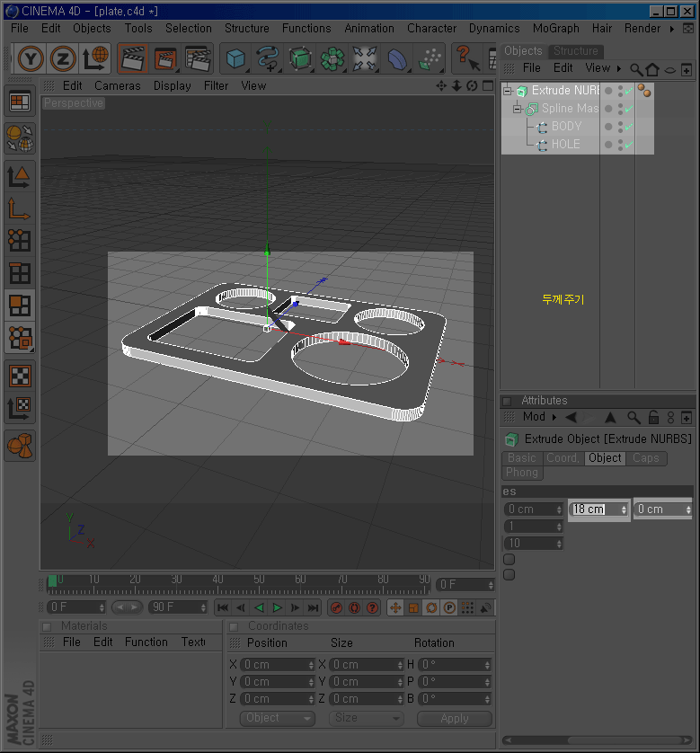Open the Functions menu
Screen dimensions: 700x753
tap(306, 29)
